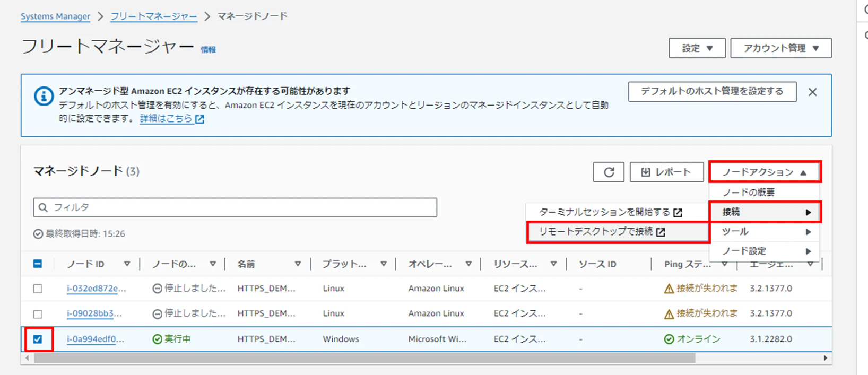868x375 pixels.
Task: Uncheck the box for node i-0a994edf0...
Action: (x=38, y=339)
